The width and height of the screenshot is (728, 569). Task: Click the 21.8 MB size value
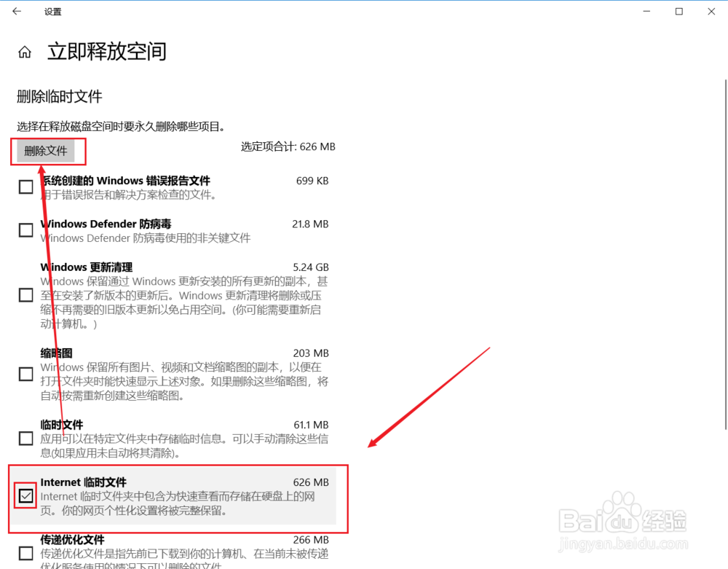coord(310,224)
